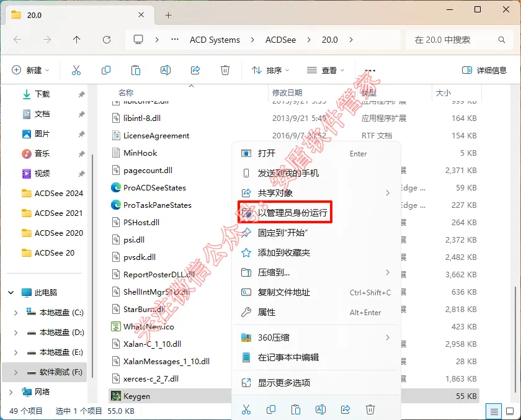Click the context menu Delete icon
This screenshot has width=521, height=420.
coord(370,409)
